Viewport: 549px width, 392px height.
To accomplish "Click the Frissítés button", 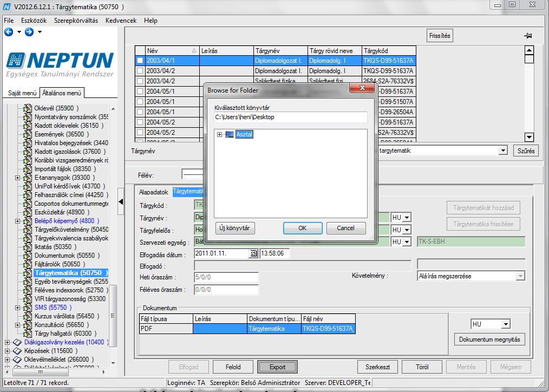I will point(440,36).
